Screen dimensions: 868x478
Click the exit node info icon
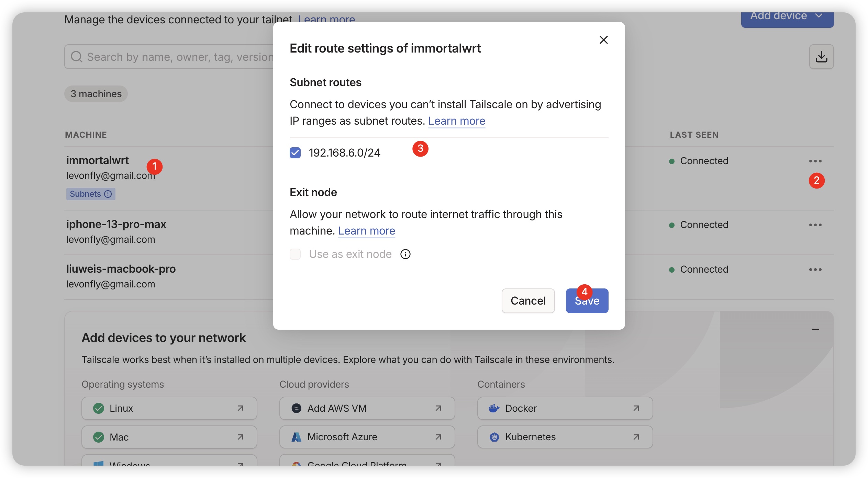pyautogui.click(x=405, y=254)
